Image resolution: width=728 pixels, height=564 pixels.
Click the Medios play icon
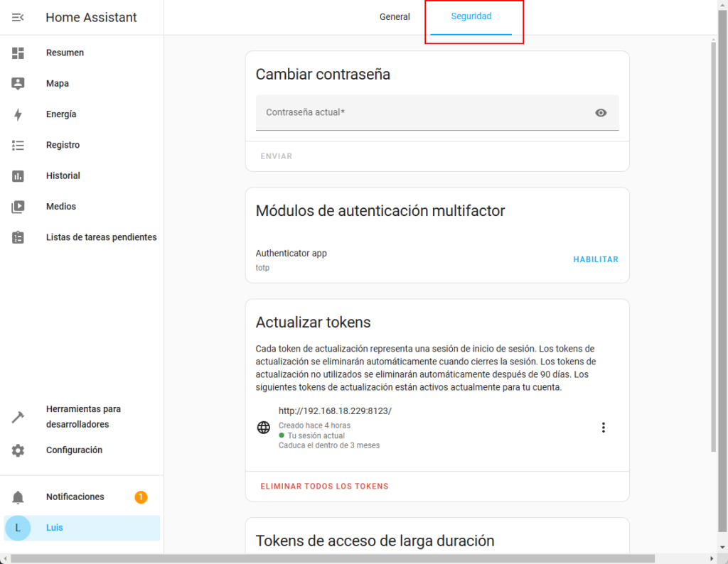(x=18, y=207)
